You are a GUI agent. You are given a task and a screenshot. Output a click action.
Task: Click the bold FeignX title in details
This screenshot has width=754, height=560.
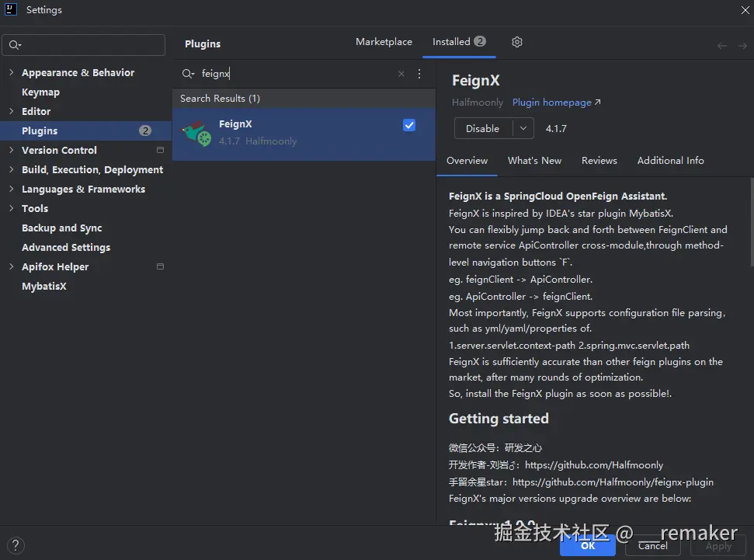tap(475, 80)
